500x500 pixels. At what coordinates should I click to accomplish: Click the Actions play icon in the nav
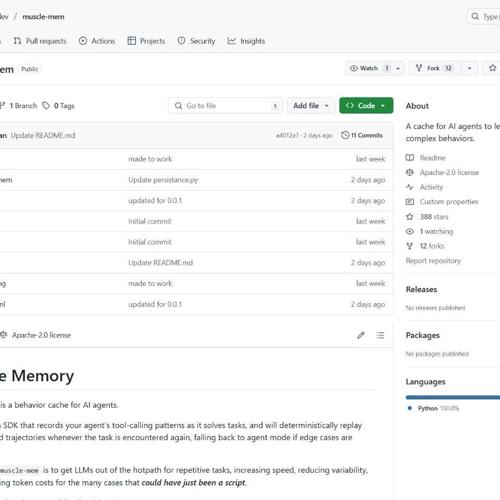83,41
